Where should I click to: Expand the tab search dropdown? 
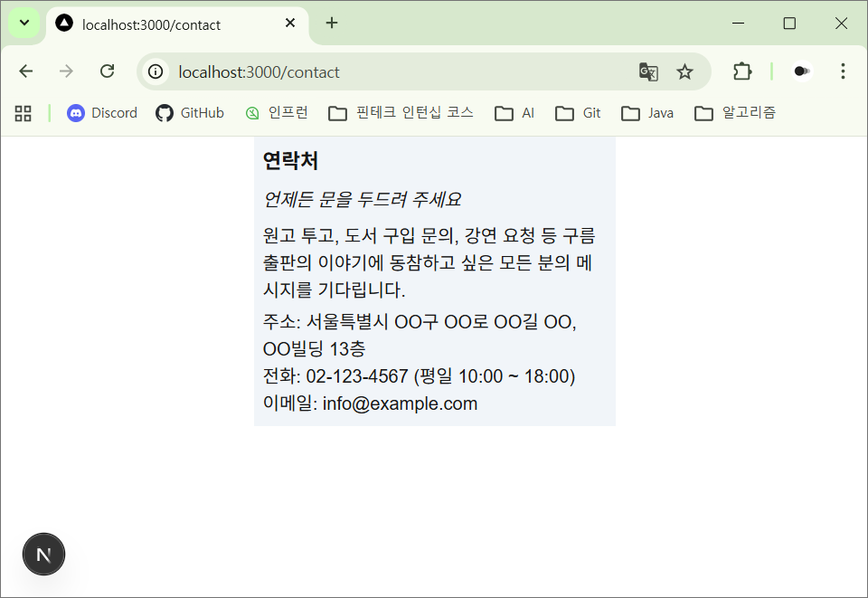point(24,24)
